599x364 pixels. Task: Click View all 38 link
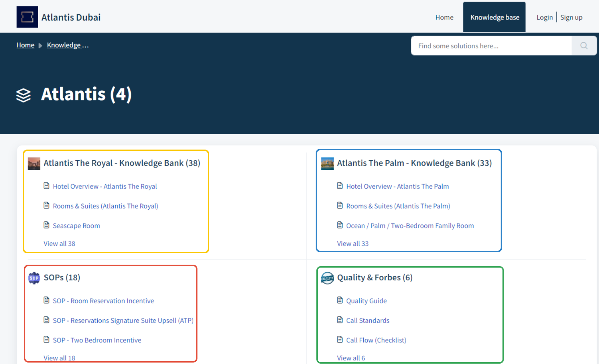59,243
